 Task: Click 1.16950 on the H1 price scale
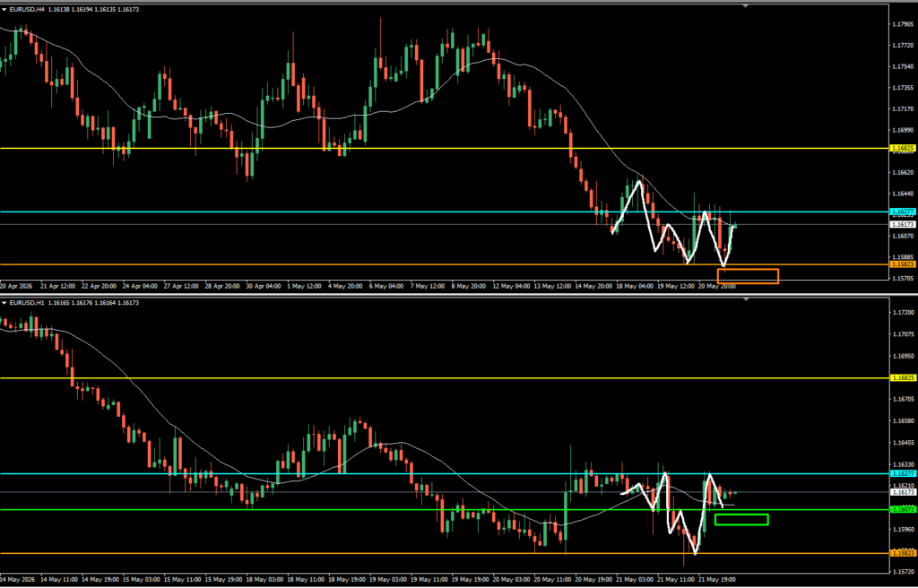pos(903,356)
